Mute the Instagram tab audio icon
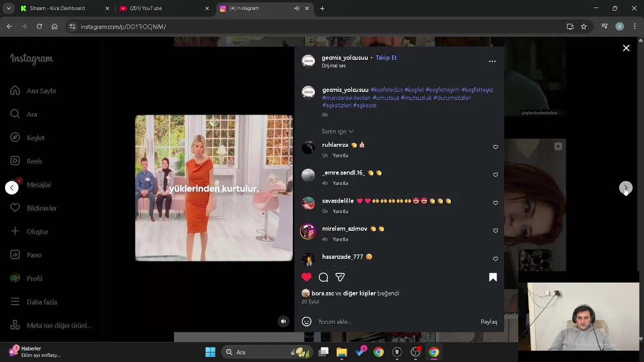The height and width of the screenshot is (362, 644). [x=296, y=8]
